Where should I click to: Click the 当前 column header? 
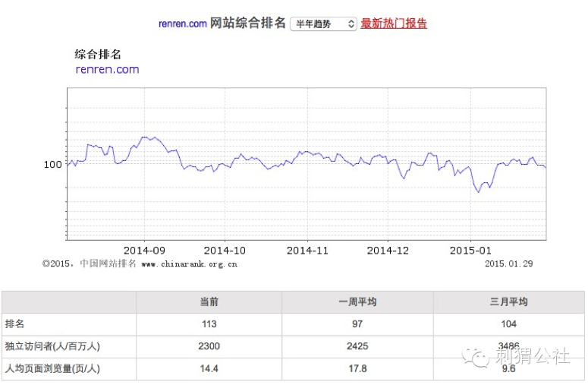[209, 301]
